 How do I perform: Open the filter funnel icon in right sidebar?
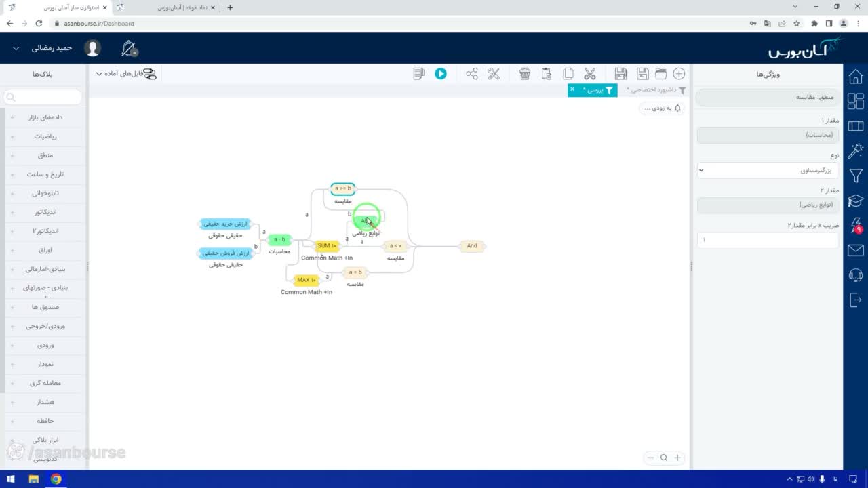click(x=856, y=176)
